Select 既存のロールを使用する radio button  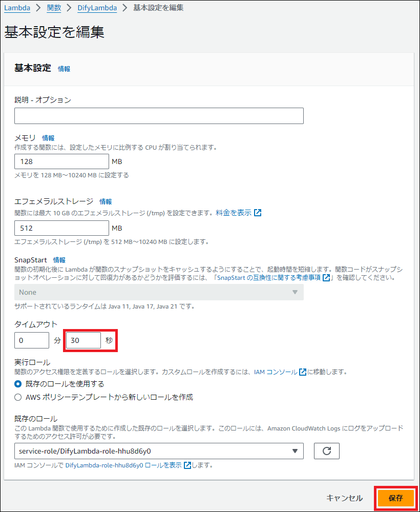[18, 384]
